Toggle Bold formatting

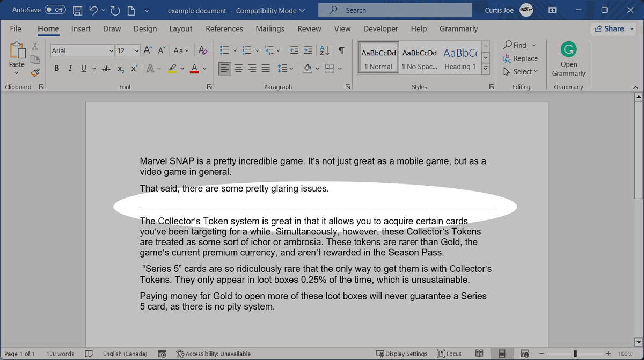click(57, 69)
